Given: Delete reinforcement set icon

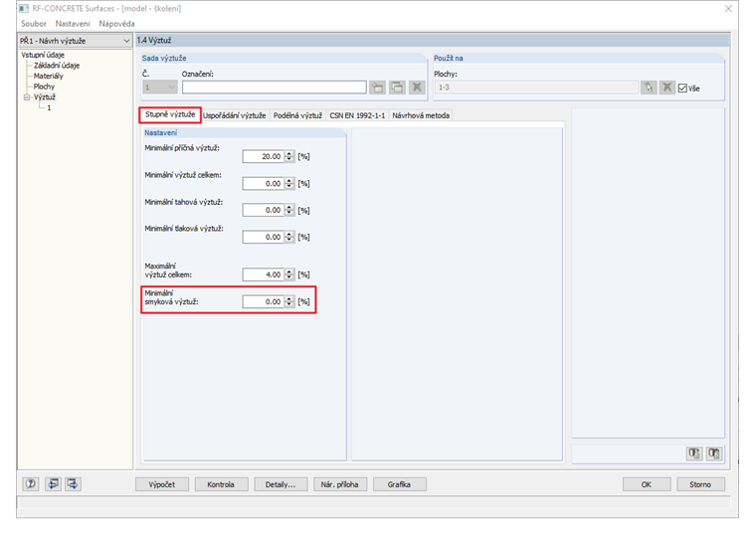Looking at the screenshot, I should (417, 88).
